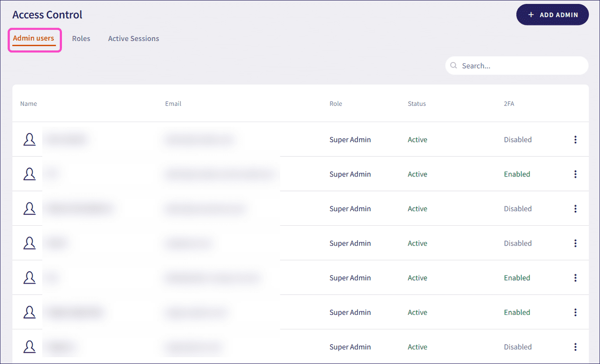Click the Super Admin role label in row one
600x364 pixels.
tap(350, 139)
